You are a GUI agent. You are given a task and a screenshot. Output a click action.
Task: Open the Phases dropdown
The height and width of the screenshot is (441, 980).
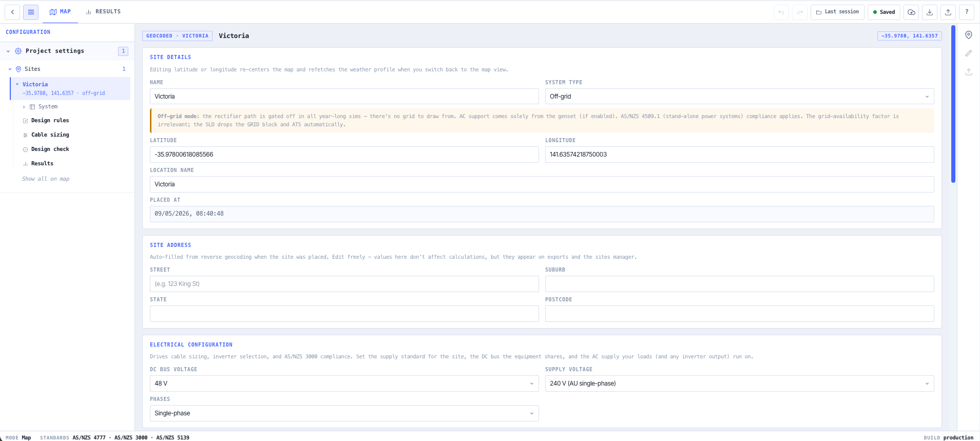coord(344,413)
